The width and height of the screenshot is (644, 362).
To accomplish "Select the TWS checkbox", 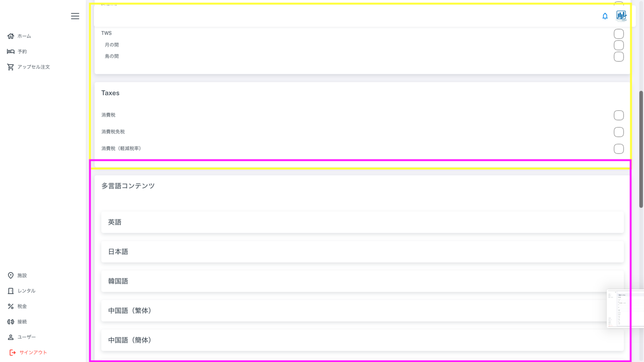I will tap(618, 34).
